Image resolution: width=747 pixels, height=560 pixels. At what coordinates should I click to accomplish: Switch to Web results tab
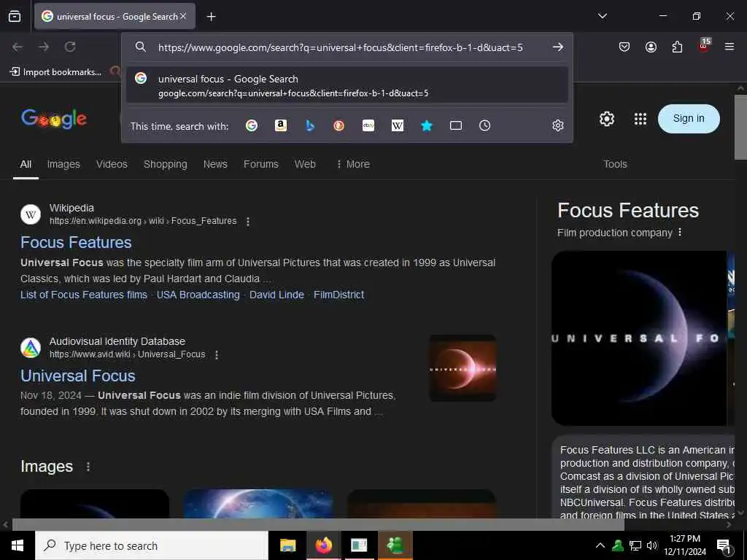305,164
